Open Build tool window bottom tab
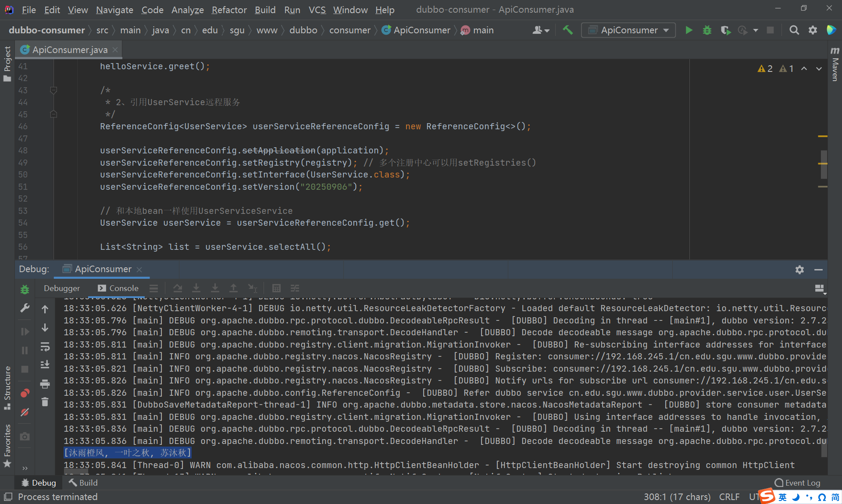This screenshot has width=842, height=504. tap(83, 483)
